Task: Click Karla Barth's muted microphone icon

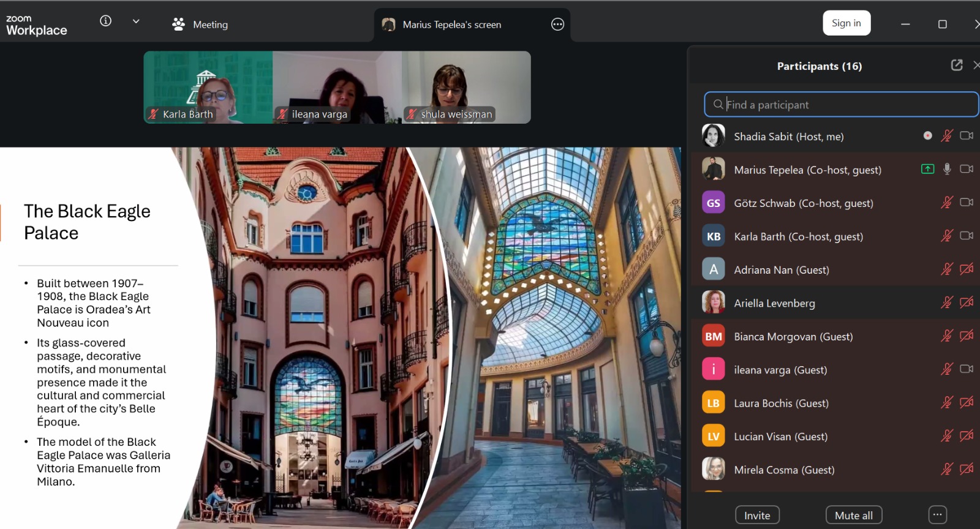Action: pyautogui.click(x=947, y=236)
